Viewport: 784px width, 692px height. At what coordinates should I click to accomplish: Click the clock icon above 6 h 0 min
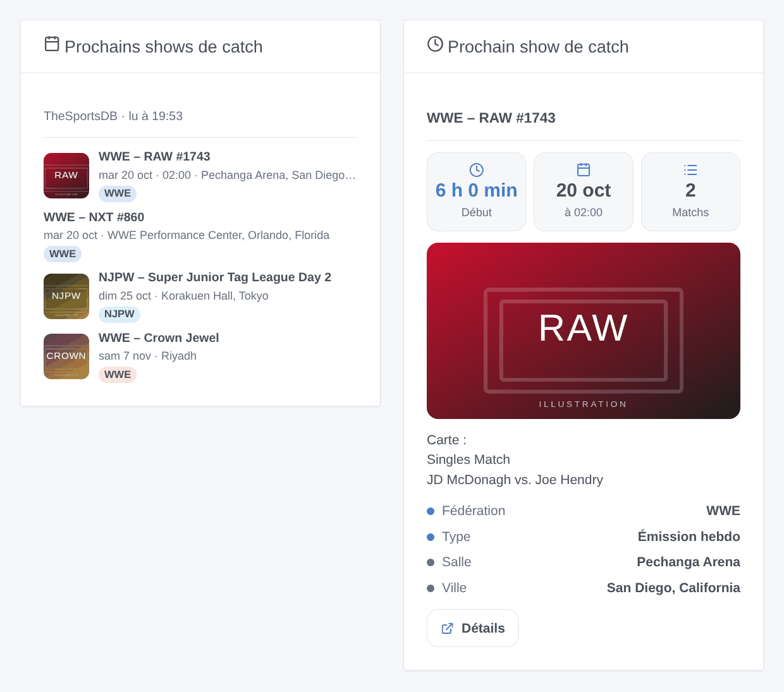(x=477, y=170)
